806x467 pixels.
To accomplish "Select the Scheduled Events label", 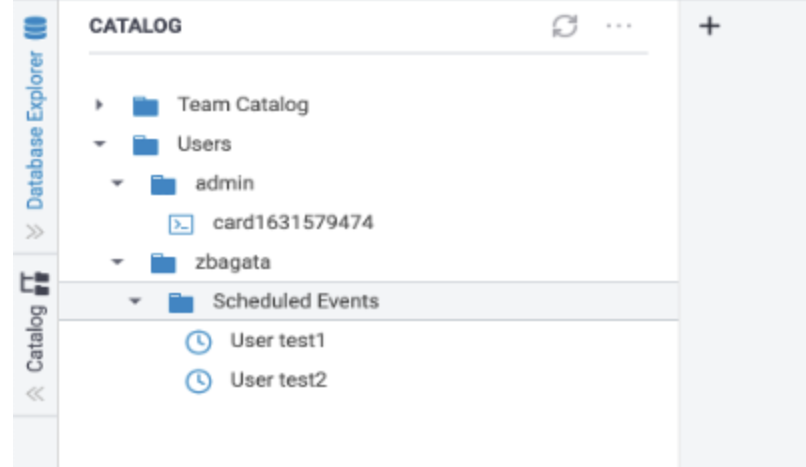I will (296, 301).
